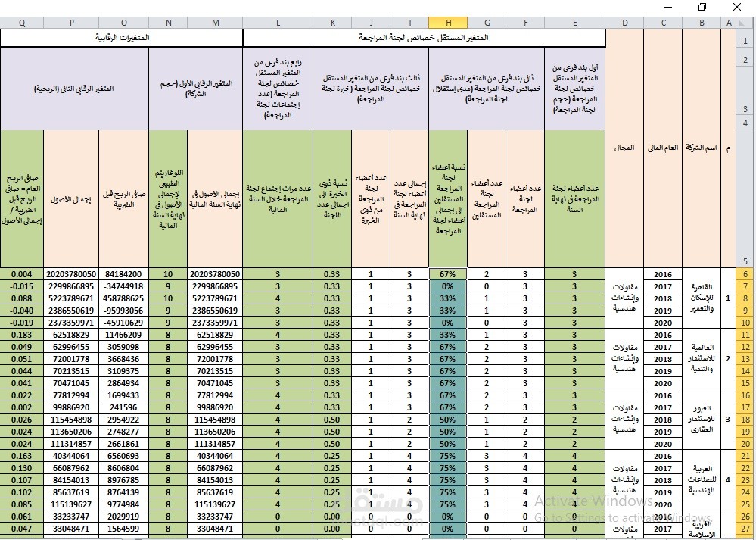Select cell with value 3059098

coord(124,347)
